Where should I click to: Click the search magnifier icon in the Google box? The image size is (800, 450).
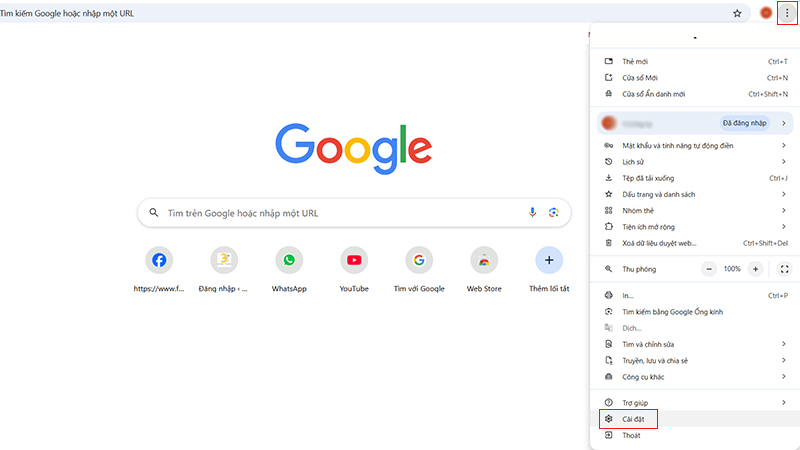tap(154, 212)
